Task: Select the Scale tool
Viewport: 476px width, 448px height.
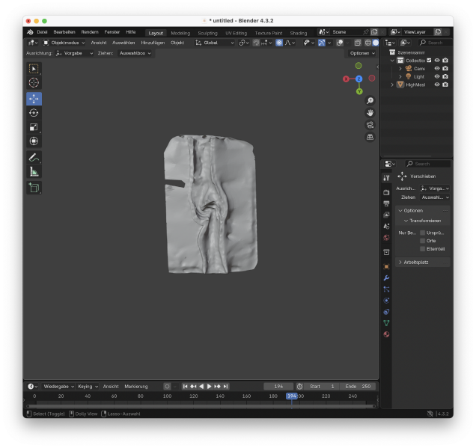Action: pyautogui.click(x=34, y=127)
